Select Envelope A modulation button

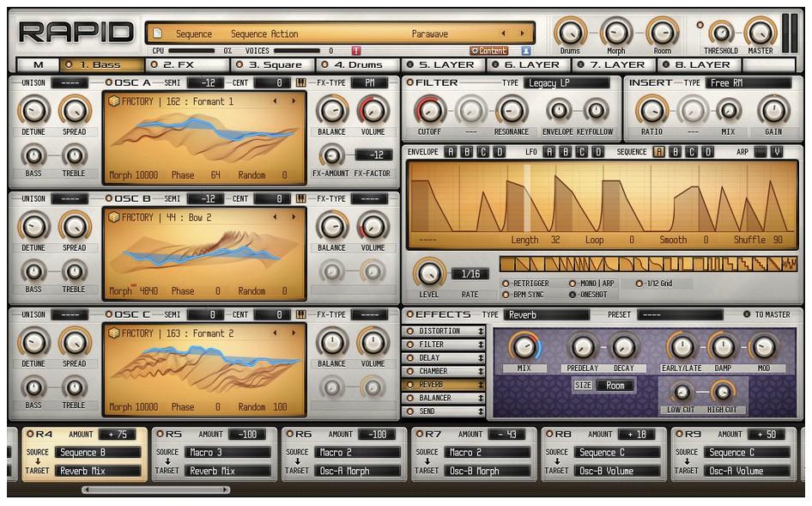pos(450,152)
